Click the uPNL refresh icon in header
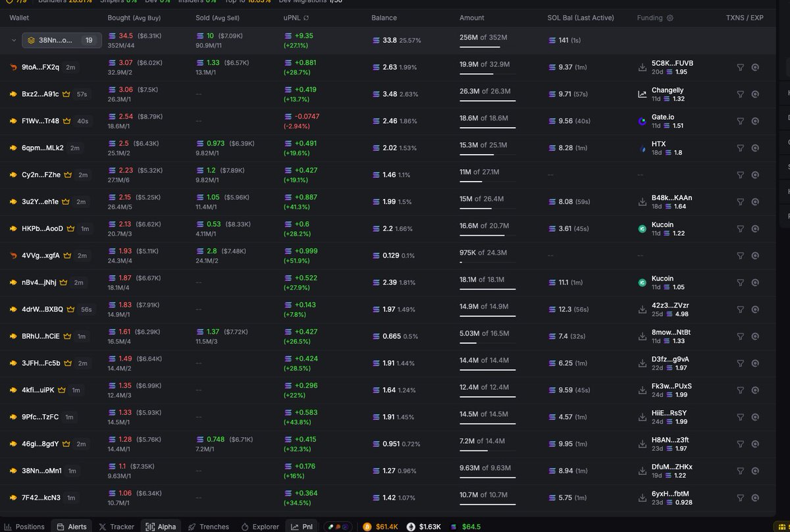Viewport: 790px width, 532px height. click(306, 18)
